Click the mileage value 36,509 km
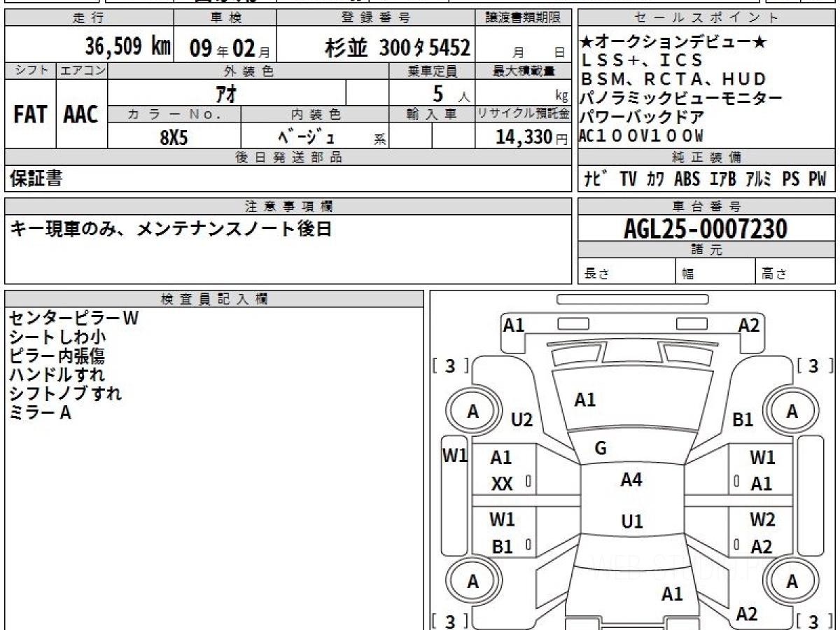This screenshot has height=630, width=840. click(x=128, y=47)
